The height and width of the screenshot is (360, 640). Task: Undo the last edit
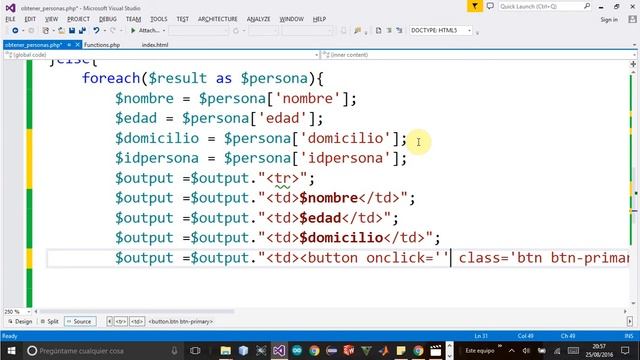coord(96,31)
